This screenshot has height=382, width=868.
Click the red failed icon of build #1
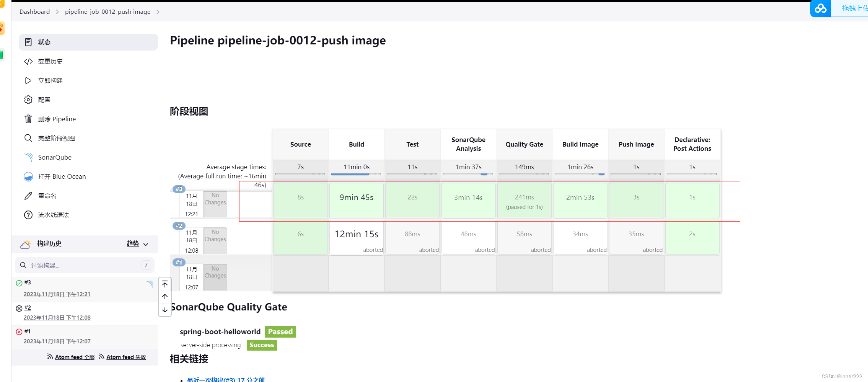point(19,332)
